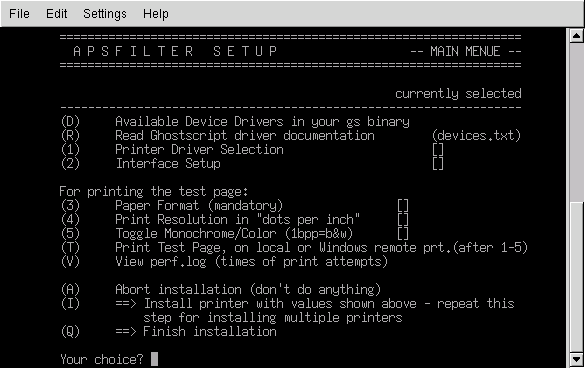Image resolution: width=585 pixels, height=368 pixels.
Task: Click 'step for installing multiple printers' text
Action: coord(273,318)
